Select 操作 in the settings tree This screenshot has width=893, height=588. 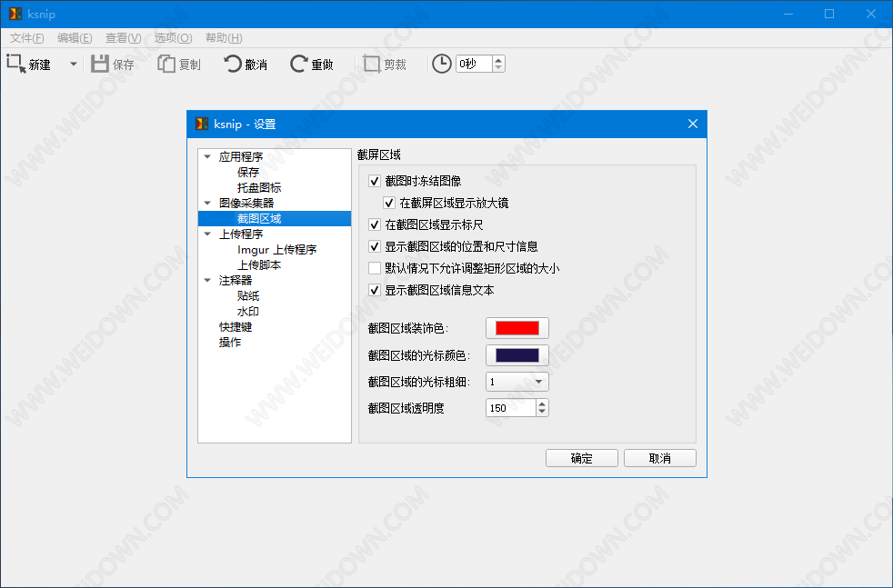tap(230, 342)
